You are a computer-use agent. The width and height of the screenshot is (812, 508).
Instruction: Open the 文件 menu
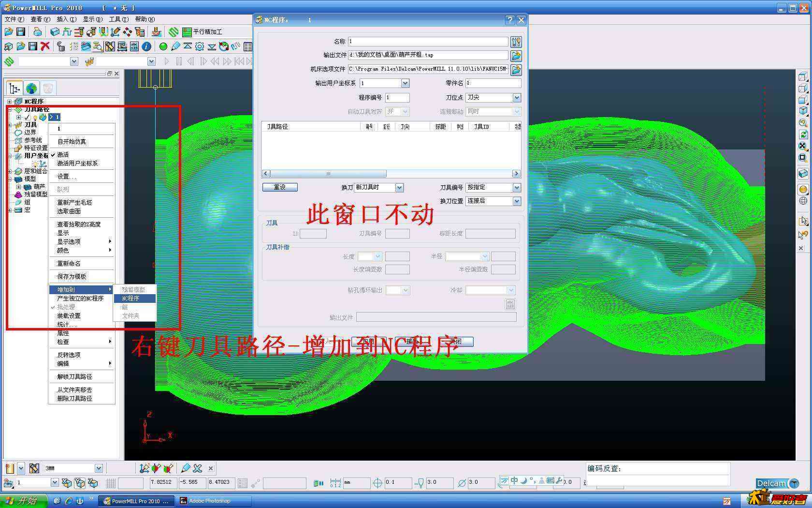click(x=14, y=19)
